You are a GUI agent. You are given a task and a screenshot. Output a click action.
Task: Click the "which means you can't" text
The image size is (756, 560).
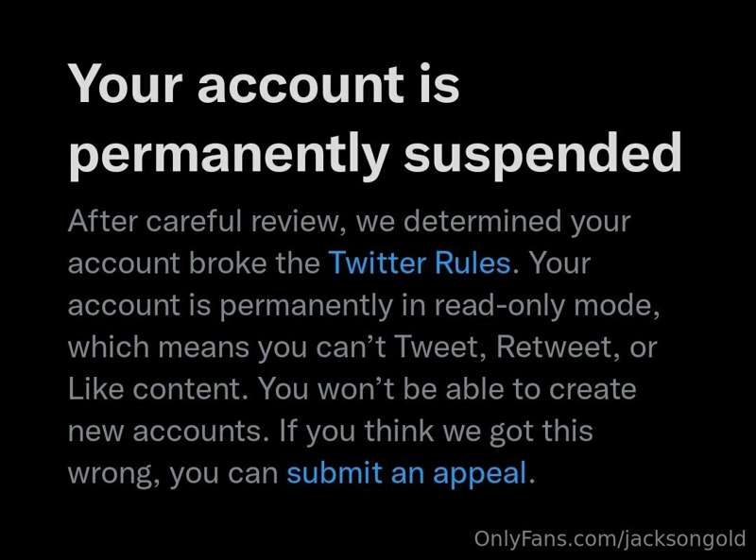243,348
